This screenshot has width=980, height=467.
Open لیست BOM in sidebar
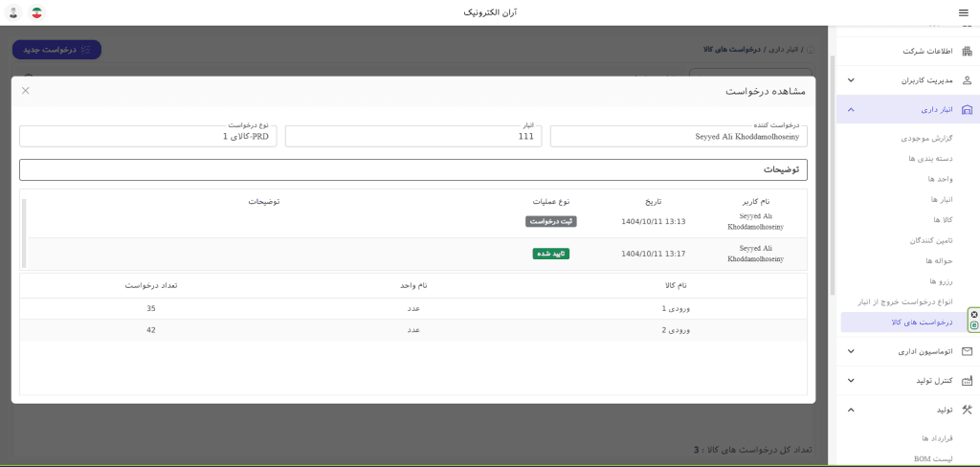coord(933,458)
